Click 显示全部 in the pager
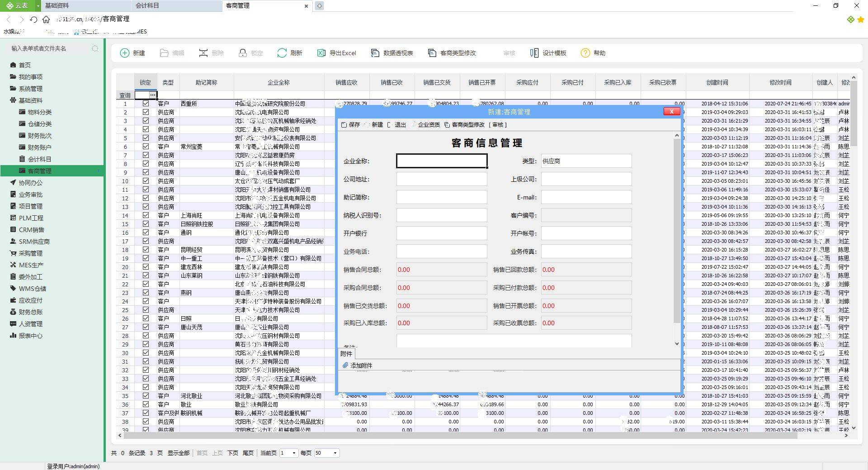The image size is (868, 470). point(179,453)
